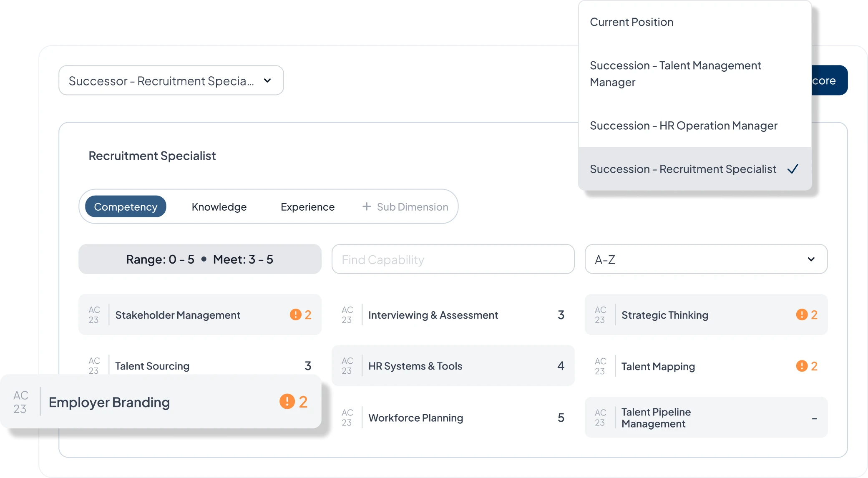Click the Workforce Planning capability row

453,418
